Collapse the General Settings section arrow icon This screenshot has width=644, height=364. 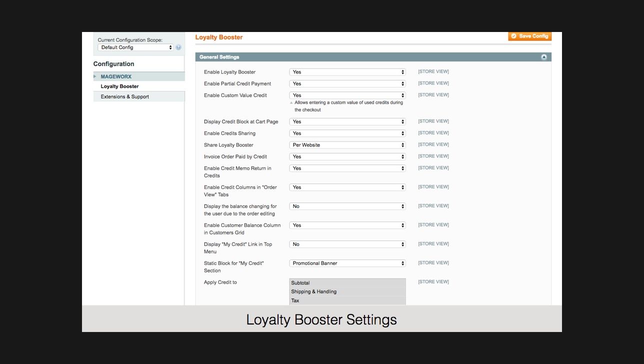(x=543, y=57)
